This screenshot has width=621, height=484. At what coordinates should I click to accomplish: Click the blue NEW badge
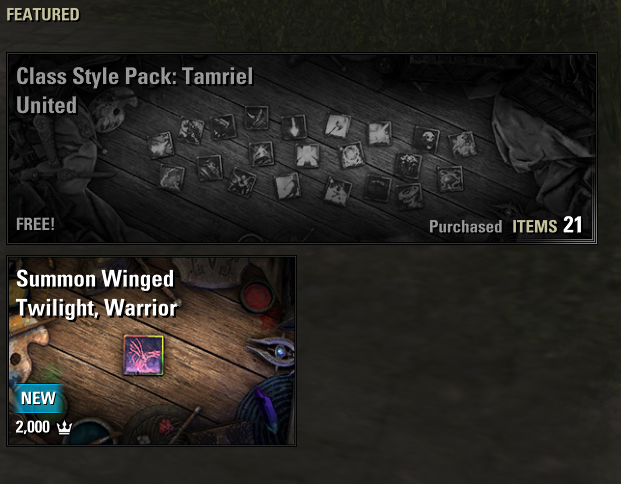pos(38,398)
